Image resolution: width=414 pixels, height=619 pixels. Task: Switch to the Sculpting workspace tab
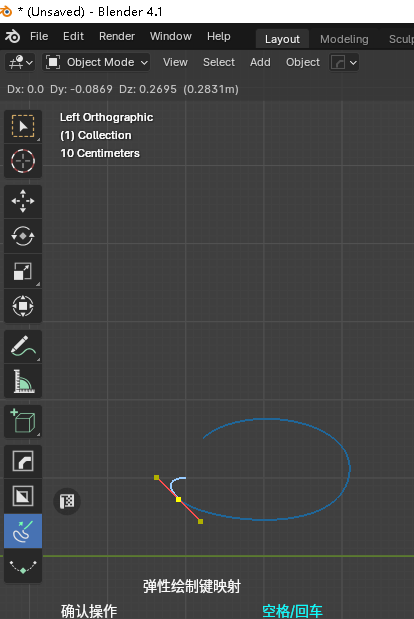(x=399, y=39)
